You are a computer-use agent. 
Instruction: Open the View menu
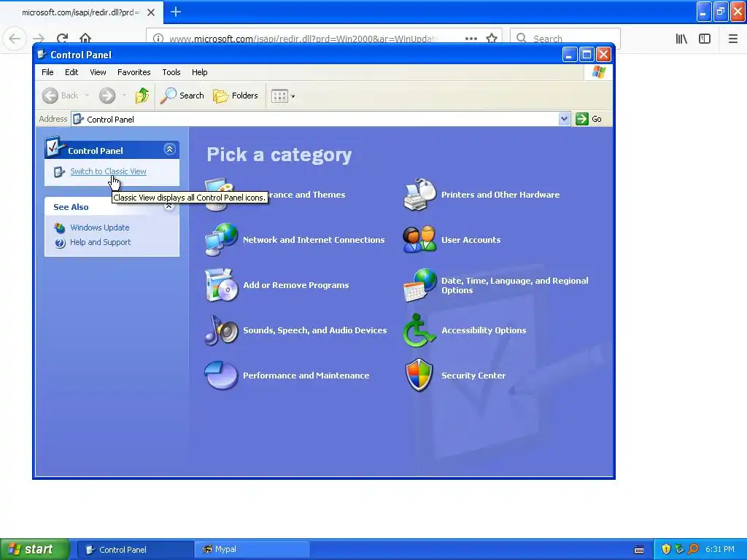pos(98,72)
